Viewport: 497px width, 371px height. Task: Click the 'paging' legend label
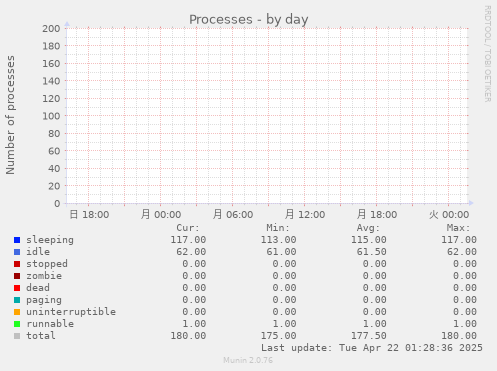pyautogui.click(x=44, y=300)
